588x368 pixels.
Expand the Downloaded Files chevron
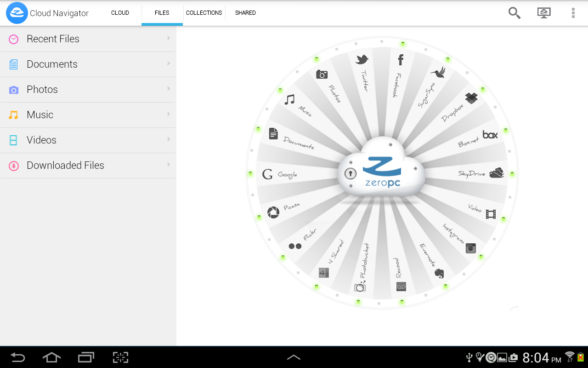point(169,164)
